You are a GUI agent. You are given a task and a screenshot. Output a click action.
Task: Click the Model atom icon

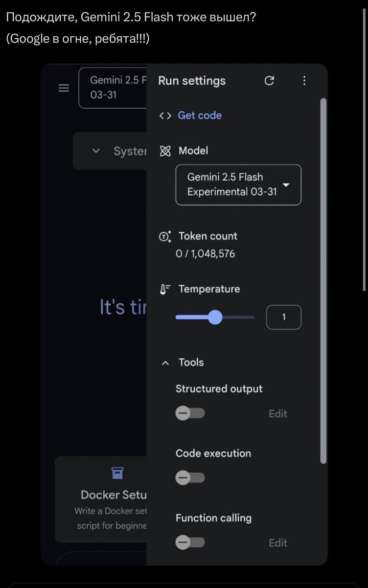coord(165,151)
